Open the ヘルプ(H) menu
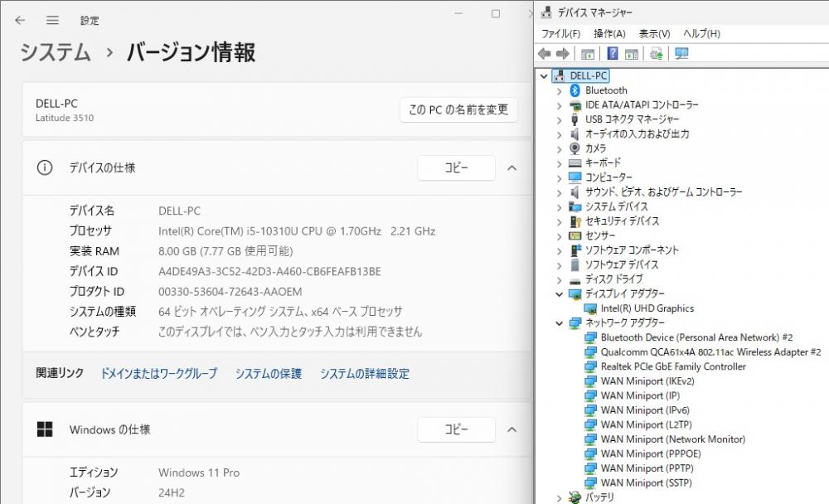 (x=701, y=33)
